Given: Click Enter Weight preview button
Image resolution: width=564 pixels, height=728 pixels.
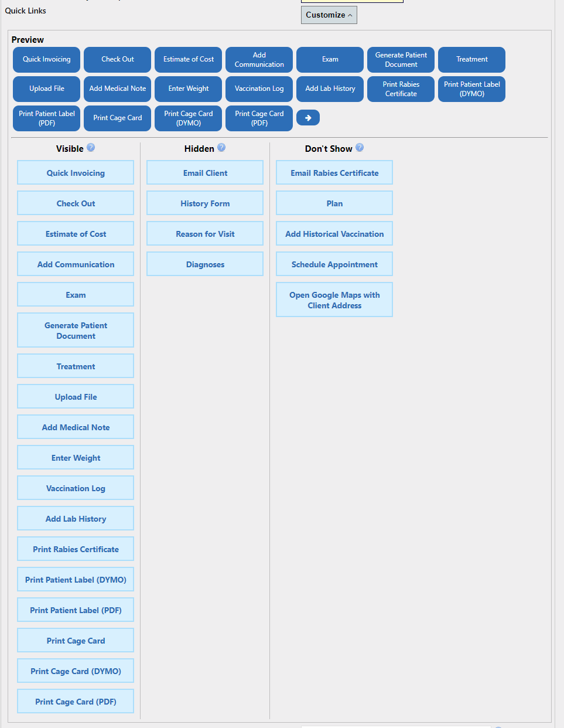Looking at the screenshot, I should [x=189, y=89].
